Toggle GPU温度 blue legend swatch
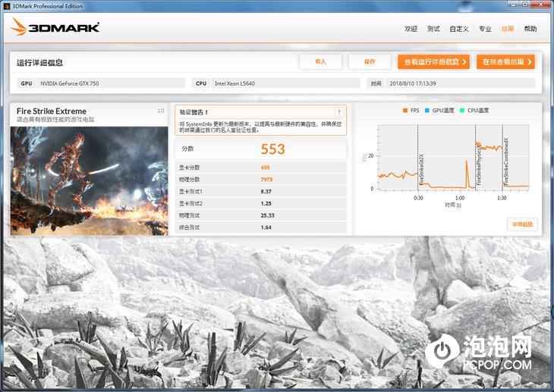The image size is (554, 392). (x=427, y=111)
